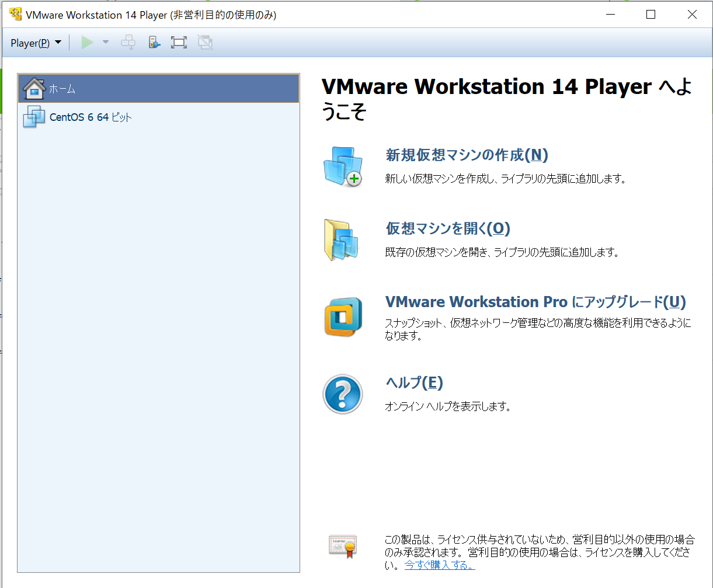Image resolution: width=713 pixels, height=588 pixels.
Task: Click the blue question mark help icon
Action: (x=342, y=394)
